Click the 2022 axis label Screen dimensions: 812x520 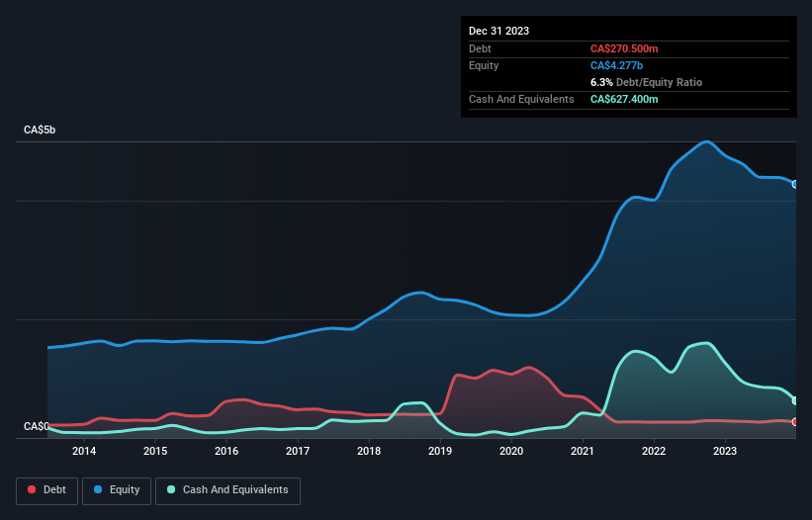654,451
